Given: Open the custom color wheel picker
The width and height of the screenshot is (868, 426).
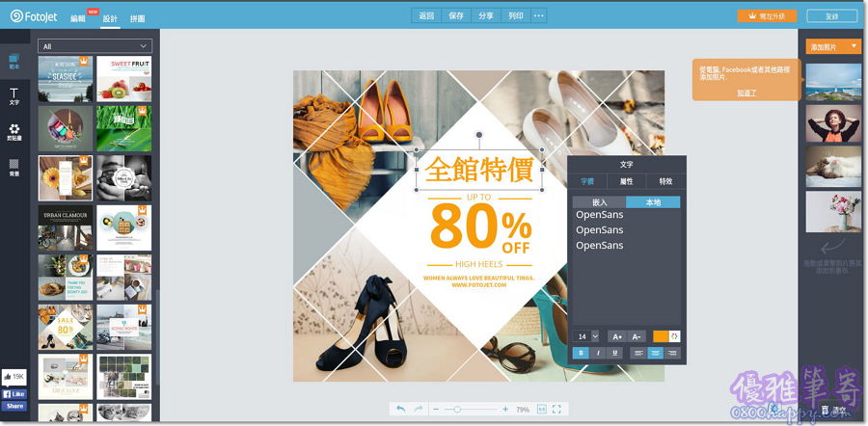Looking at the screenshot, I should click(x=674, y=336).
